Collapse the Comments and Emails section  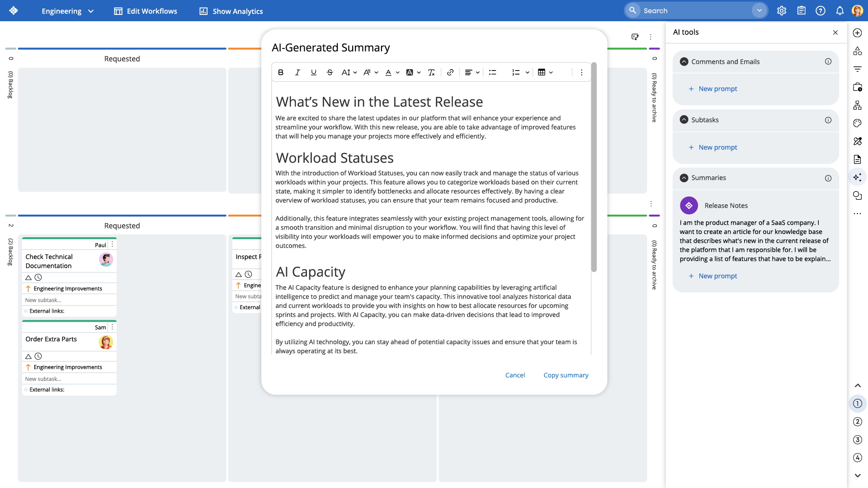tap(684, 61)
